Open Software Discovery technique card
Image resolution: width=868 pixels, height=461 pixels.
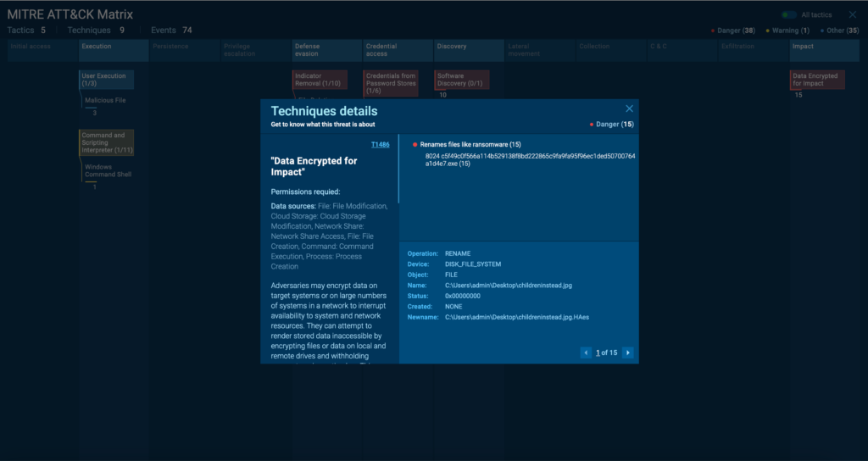462,80
